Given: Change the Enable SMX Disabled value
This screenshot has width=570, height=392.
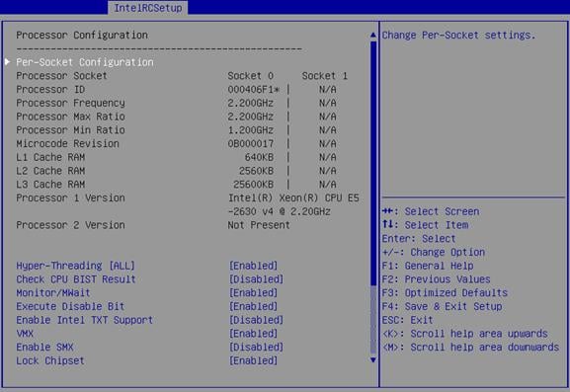Looking at the screenshot, I should coord(256,348).
